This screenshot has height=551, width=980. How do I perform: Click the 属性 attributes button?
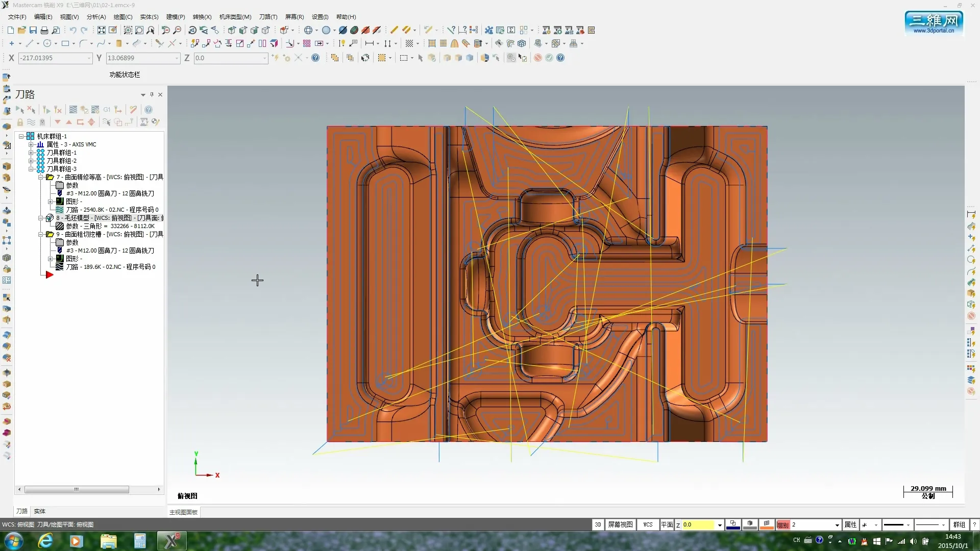pos(850,524)
